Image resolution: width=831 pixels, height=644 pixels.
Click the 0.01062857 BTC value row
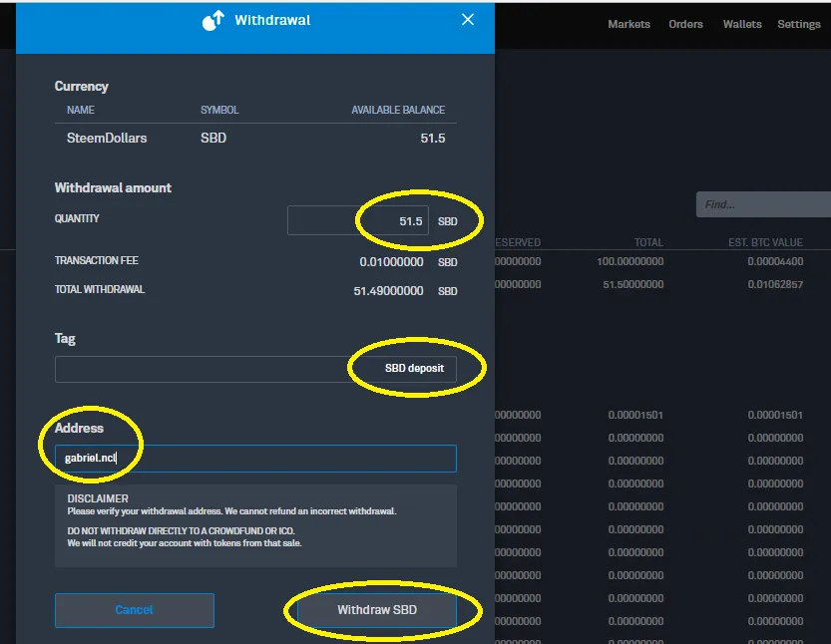coord(775,284)
